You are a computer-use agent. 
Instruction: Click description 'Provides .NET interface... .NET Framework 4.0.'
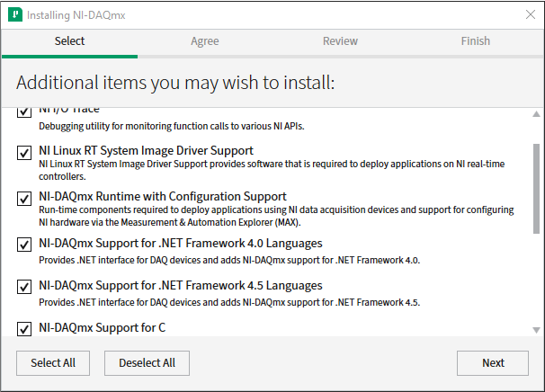[x=229, y=261]
